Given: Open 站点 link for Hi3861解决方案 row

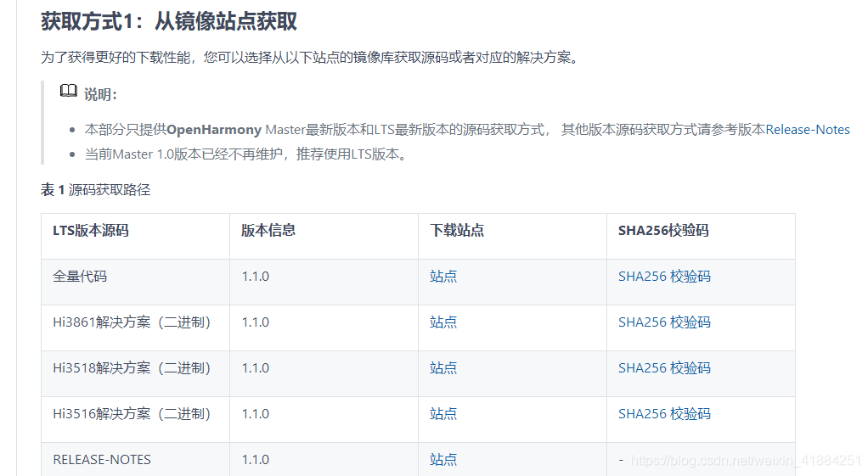Looking at the screenshot, I should click(x=443, y=322).
